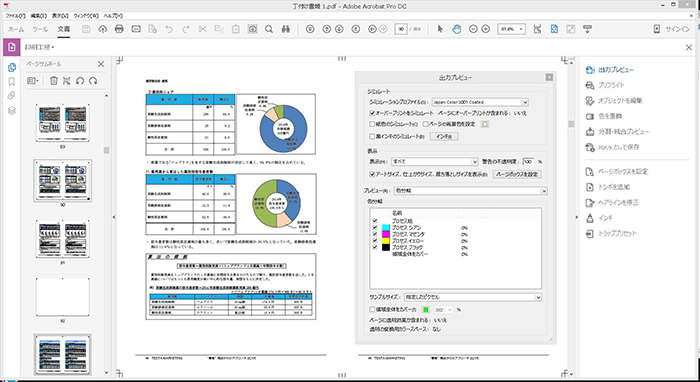Open the zoom percentage dropdown in toolbar

[521, 29]
